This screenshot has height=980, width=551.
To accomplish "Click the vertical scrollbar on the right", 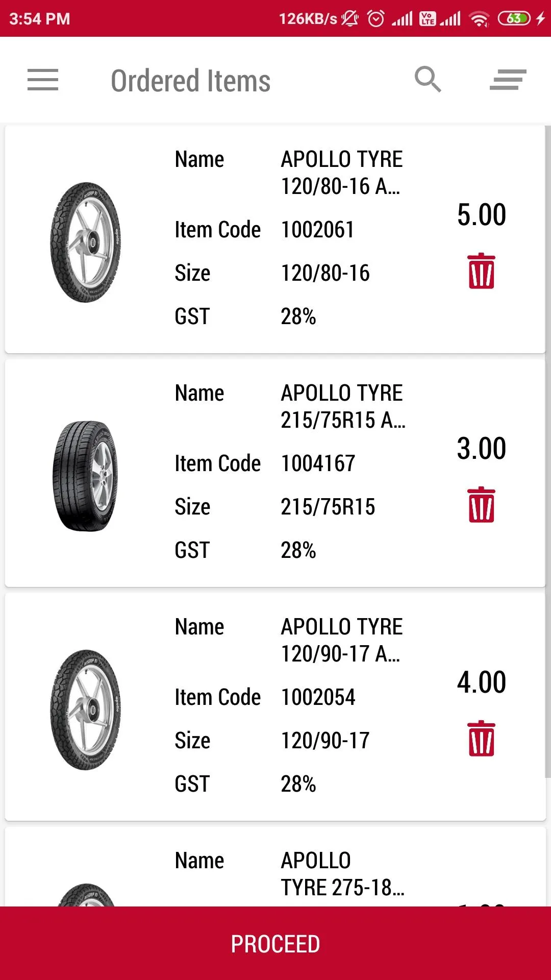I will coord(548,452).
